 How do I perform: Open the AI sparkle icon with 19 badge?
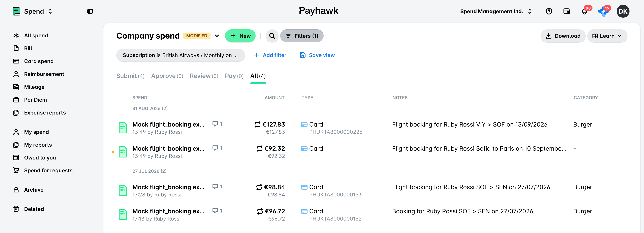pos(604,11)
